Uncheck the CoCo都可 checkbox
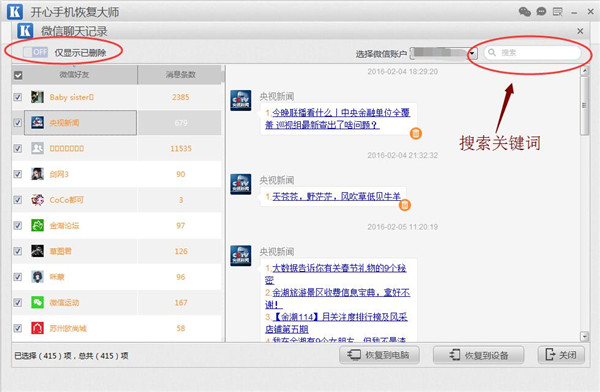Screen dimensions: 600x392 (18, 199)
